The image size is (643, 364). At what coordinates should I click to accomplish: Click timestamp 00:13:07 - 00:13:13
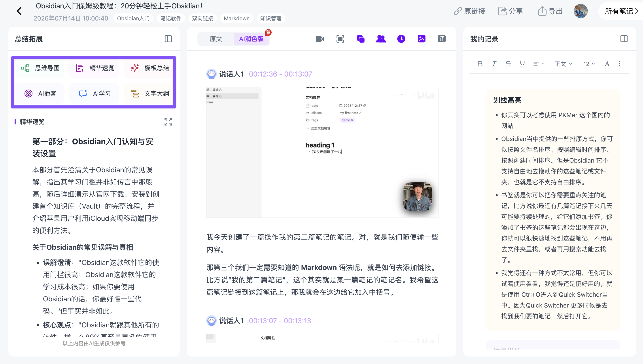tap(280, 321)
